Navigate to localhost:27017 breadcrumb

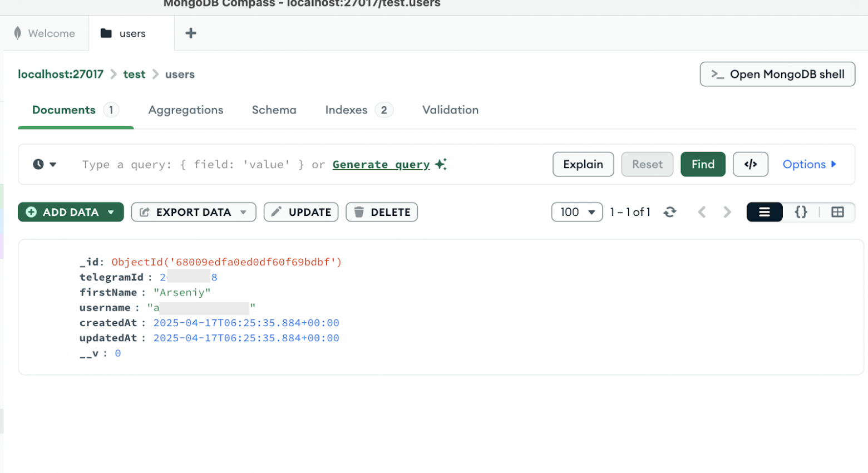[x=61, y=74]
